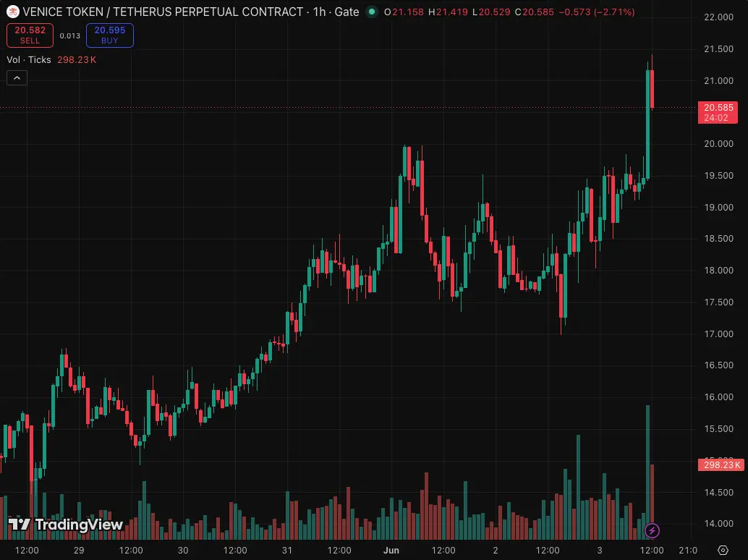Click the low value L20.529 in header
This screenshot has height=560, width=748.
491,12
